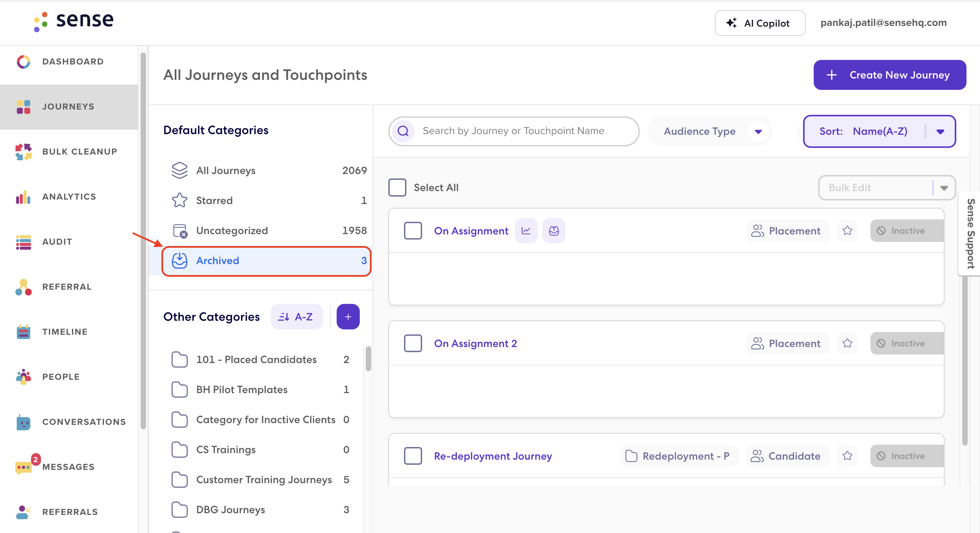980x533 pixels.
Task: Open the Sense Support side tab
Action: pos(970,234)
